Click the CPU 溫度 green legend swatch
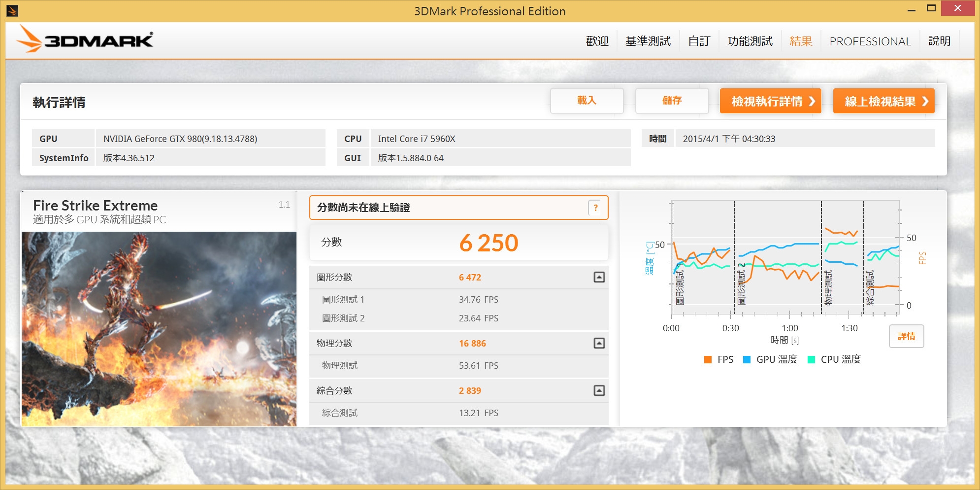 [x=812, y=359]
